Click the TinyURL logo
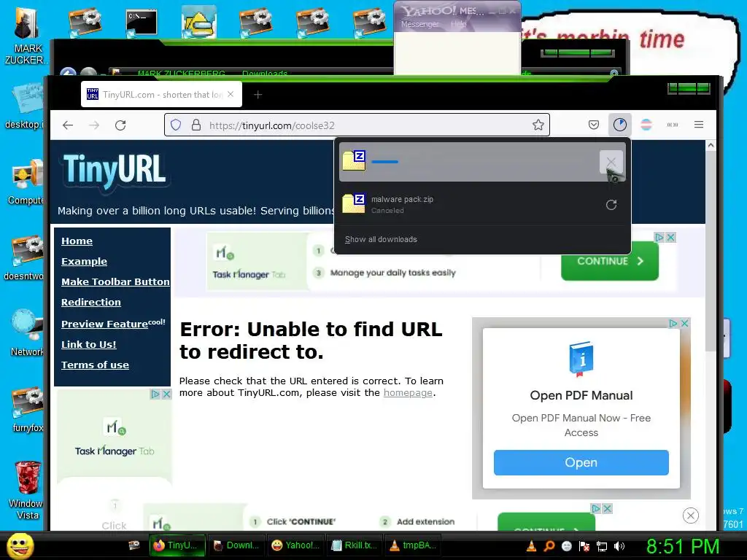The width and height of the screenshot is (747, 560). point(115,171)
